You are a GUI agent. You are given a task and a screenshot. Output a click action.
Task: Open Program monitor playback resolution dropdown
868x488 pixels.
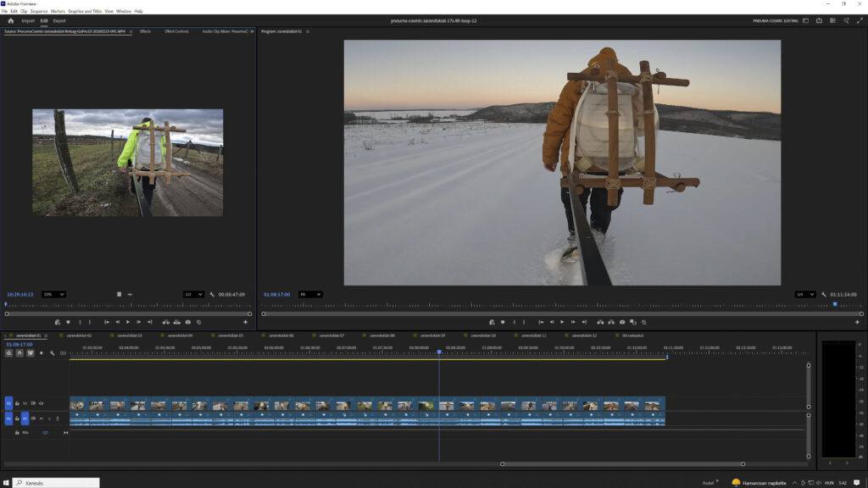click(x=804, y=294)
